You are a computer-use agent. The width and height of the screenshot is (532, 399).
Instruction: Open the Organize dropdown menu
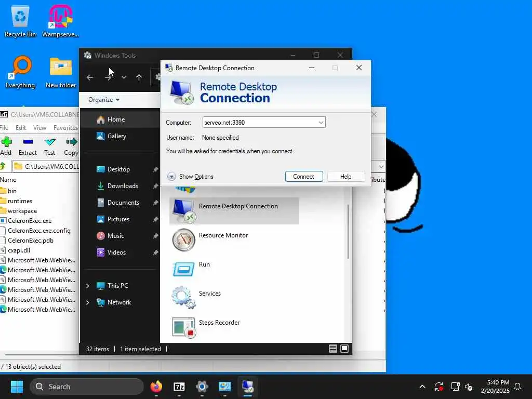tap(104, 100)
